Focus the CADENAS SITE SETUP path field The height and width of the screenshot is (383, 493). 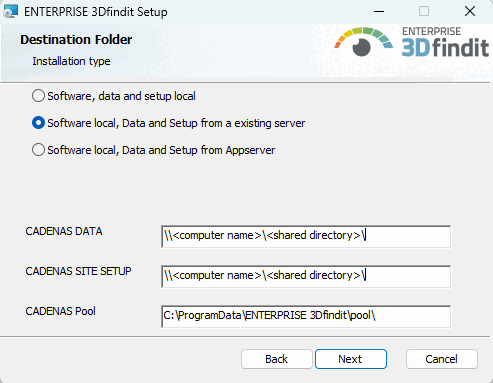306,276
